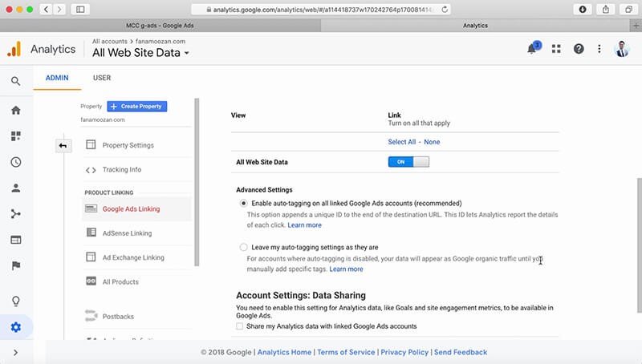
Task: Click the Google Ads Linking icon
Action: [x=91, y=208]
